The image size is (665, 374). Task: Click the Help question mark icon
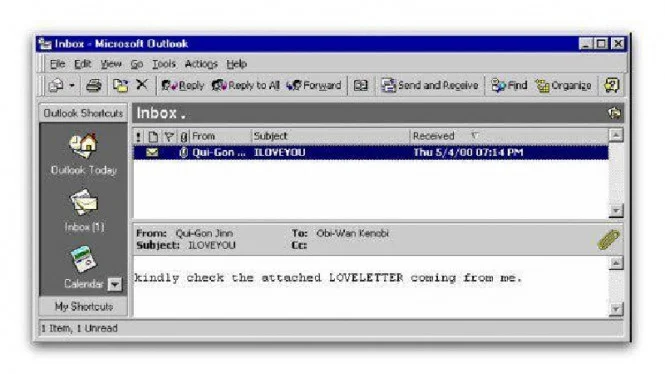click(x=612, y=86)
